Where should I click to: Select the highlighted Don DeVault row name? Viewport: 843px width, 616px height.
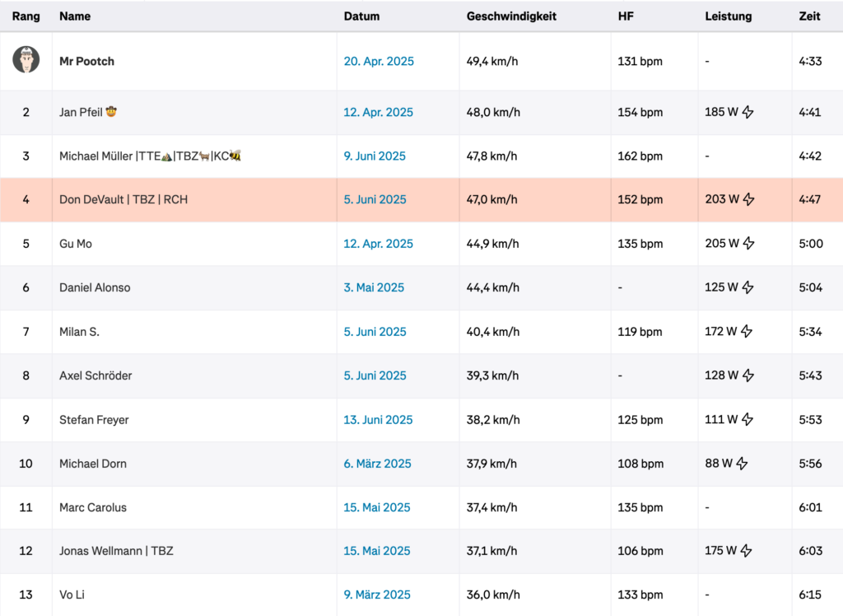tap(123, 199)
